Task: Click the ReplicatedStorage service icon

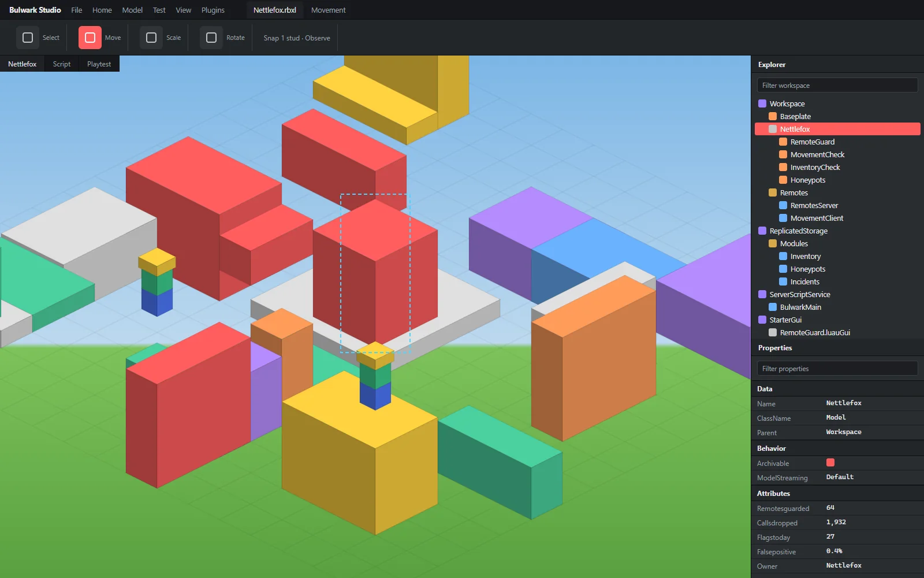Action: 762,231
